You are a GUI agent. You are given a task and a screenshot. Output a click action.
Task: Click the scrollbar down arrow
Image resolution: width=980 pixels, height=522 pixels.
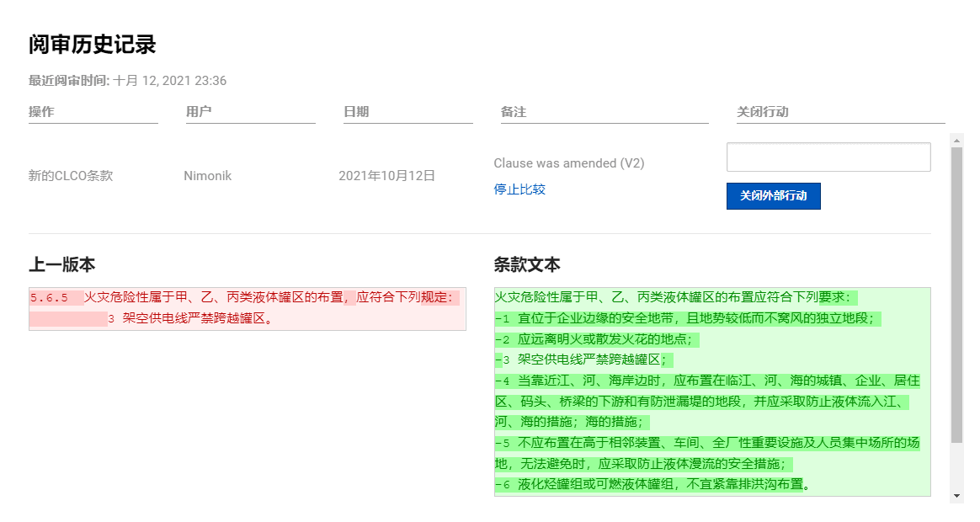(956, 496)
